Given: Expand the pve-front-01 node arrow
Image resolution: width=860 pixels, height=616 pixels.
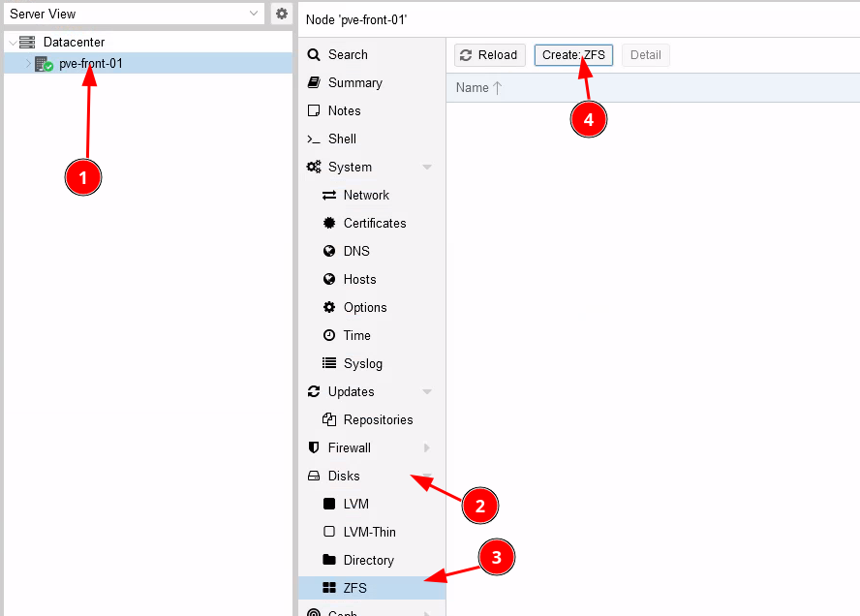Looking at the screenshot, I should click(x=28, y=64).
